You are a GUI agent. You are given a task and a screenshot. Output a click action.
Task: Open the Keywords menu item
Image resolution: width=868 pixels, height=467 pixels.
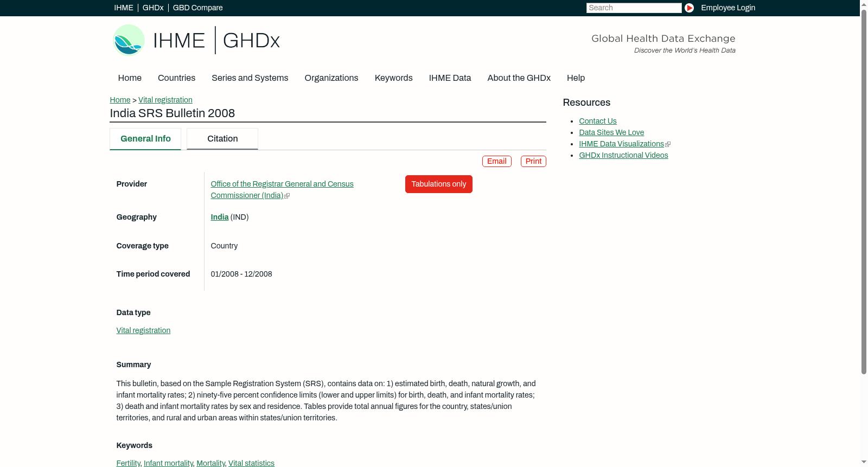click(393, 78)
